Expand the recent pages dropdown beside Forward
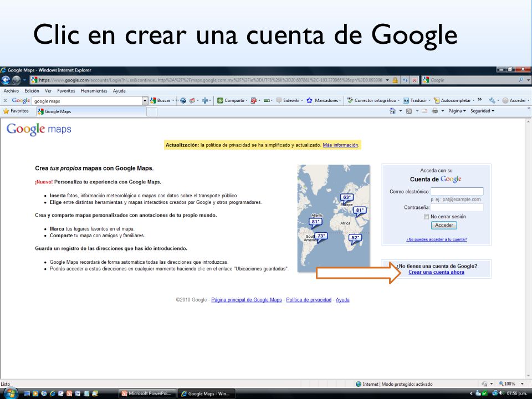Screen dimensions: 532x399 24,80
